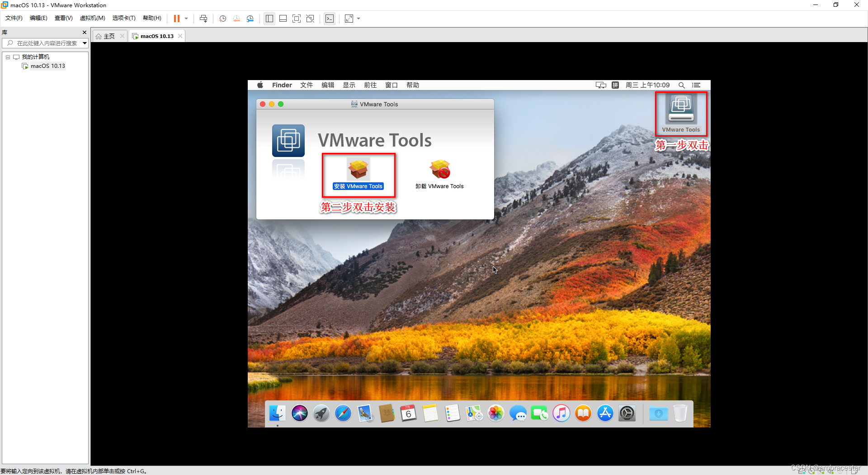The width and height of the screenshot is (868, 475).
Task: Open the 帮助(H) menu in VMware
Action: [x=152, y=18]
